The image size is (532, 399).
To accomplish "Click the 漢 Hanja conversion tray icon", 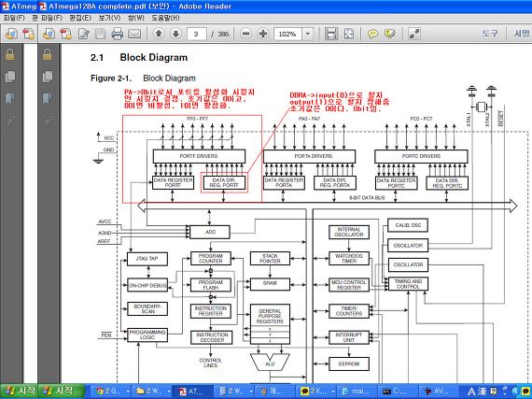I will tap(483, 392).
